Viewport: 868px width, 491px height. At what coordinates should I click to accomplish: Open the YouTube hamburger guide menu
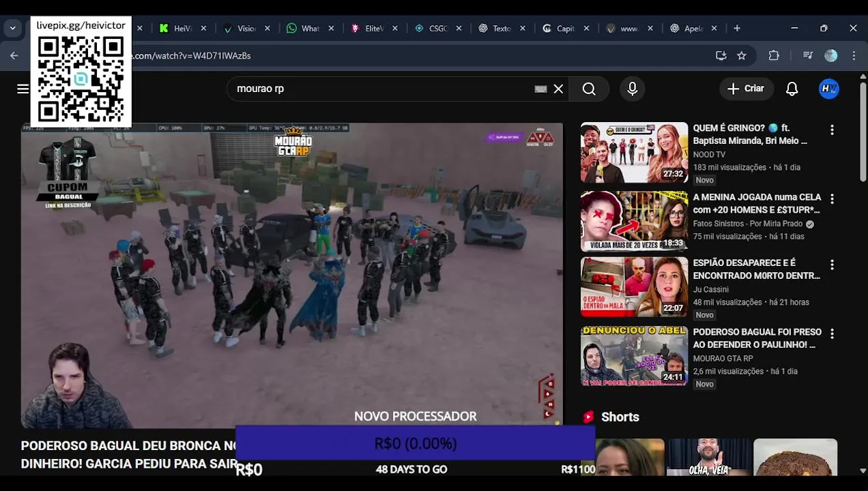click(23, 89)
